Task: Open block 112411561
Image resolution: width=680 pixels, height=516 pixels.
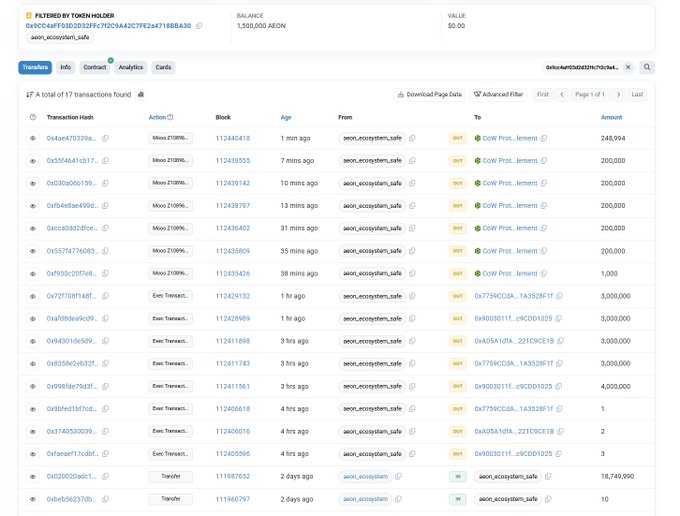Action: pyautogui.click(x=233, y=386)
